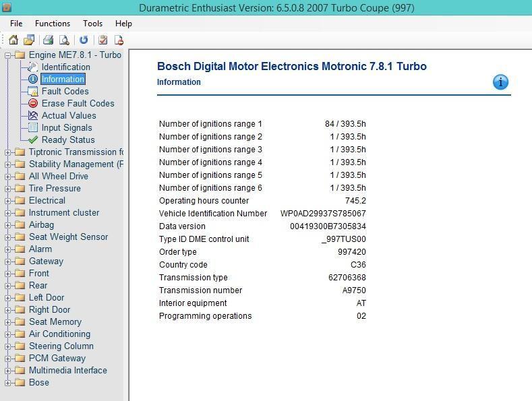Select the PCM Gateway module
532x401 pixels.
[57, 359]
